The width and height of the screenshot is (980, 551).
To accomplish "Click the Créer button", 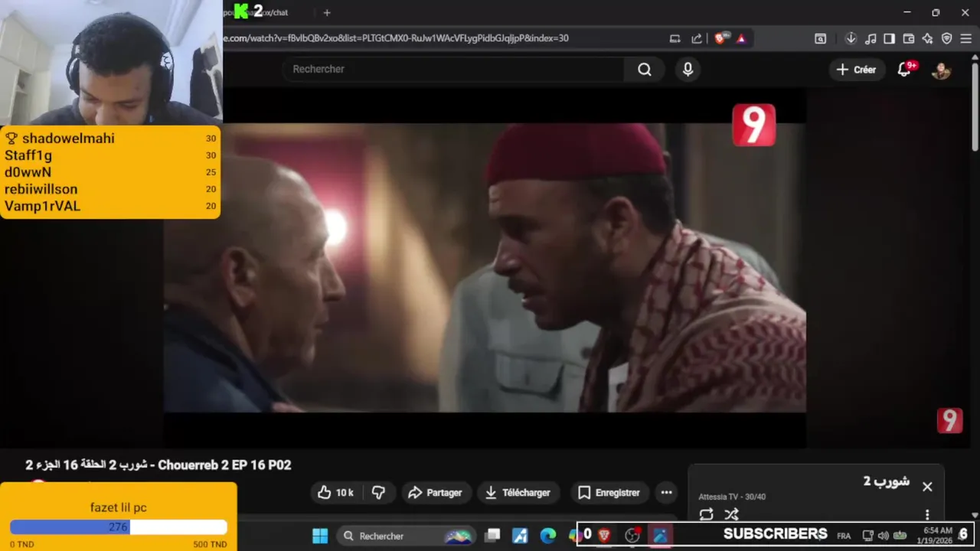I will (x=856, y=70).
